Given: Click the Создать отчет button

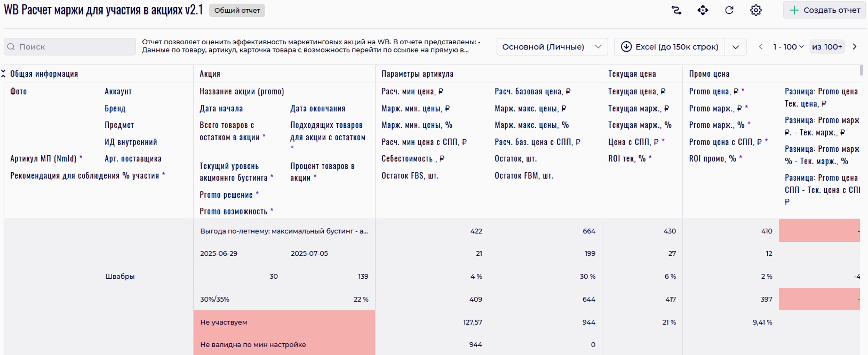Looking at the screenshot, I should [825, 10].
